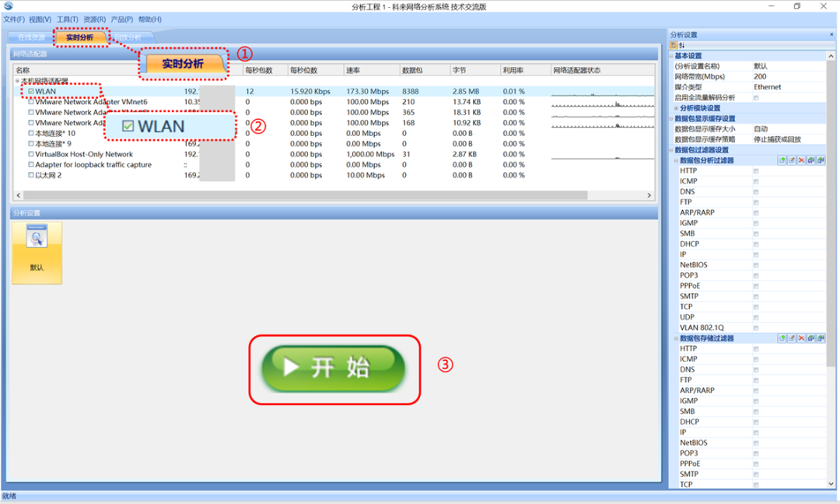Click the Colasoft app logo icon

click(x=8, y=6)
